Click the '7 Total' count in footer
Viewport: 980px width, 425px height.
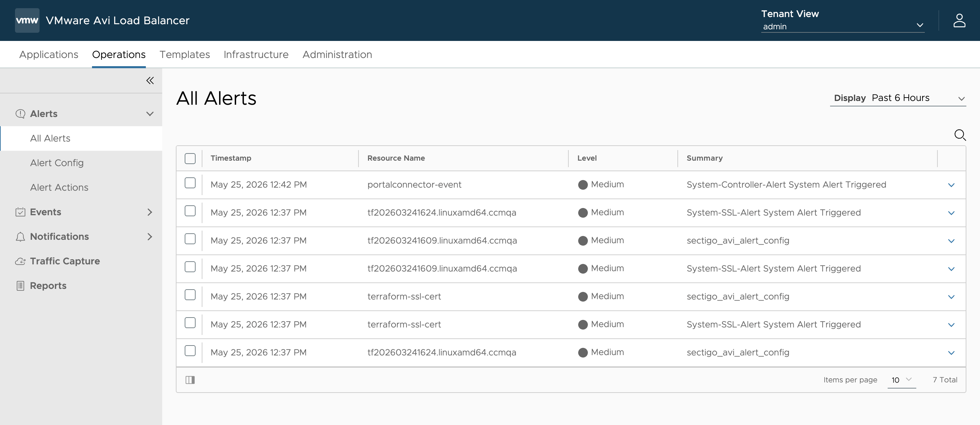945,380
